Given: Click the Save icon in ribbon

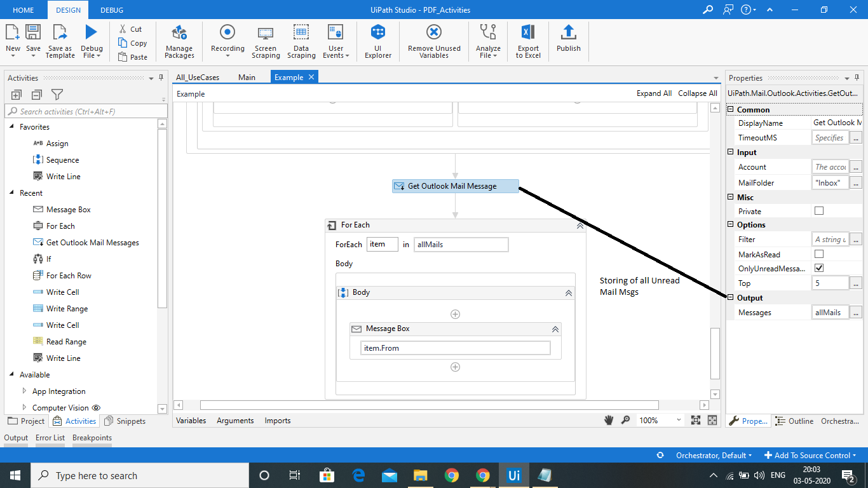Looking at the screenshot, I should 33,32.
